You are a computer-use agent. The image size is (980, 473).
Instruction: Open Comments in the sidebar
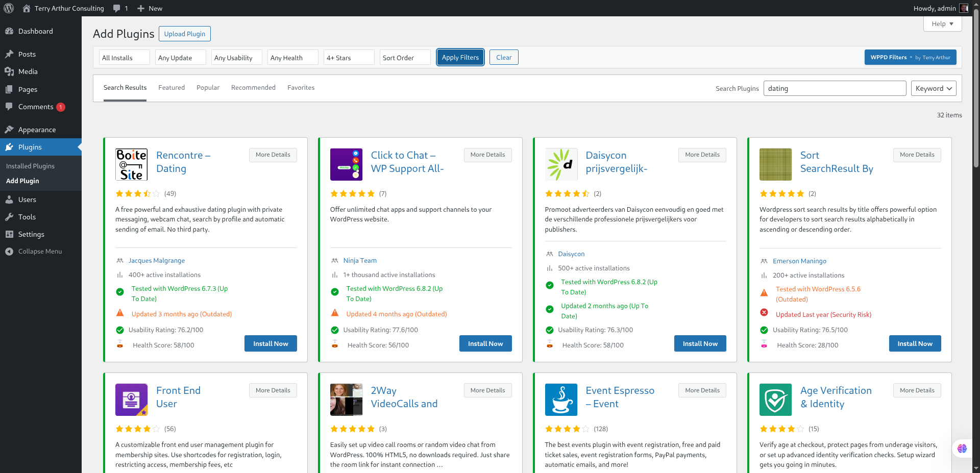tap(41, 107)
